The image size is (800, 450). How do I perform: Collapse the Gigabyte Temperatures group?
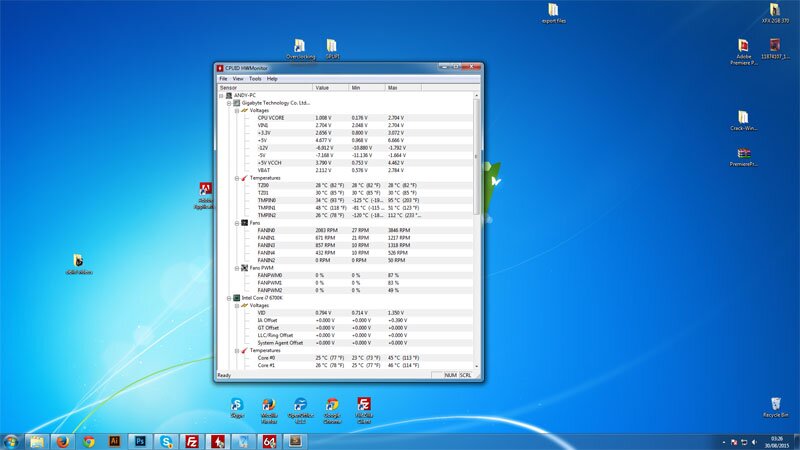point(237,178)
